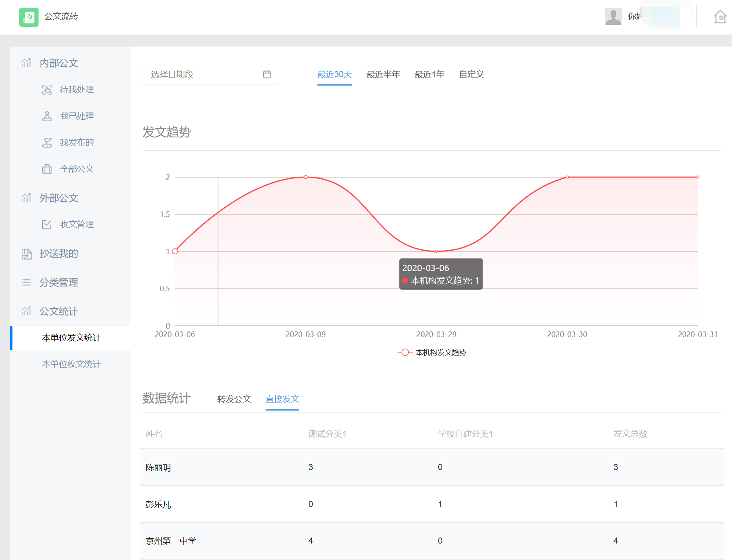Collapse the 外部公文 menu group
The height and width of the screenshot is (560, 732).
point(59,198)
